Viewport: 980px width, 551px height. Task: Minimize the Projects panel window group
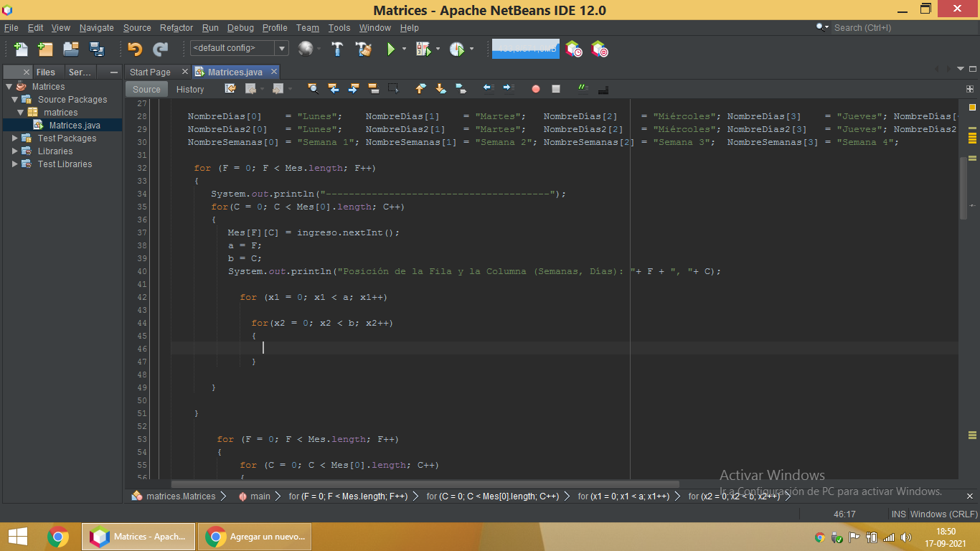113,72
